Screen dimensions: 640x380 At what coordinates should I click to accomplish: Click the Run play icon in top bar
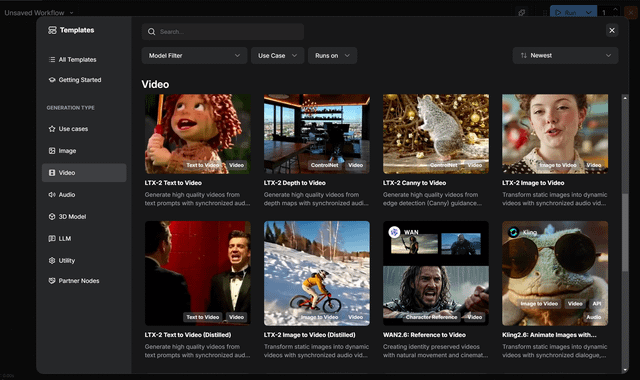coord(558,13)
